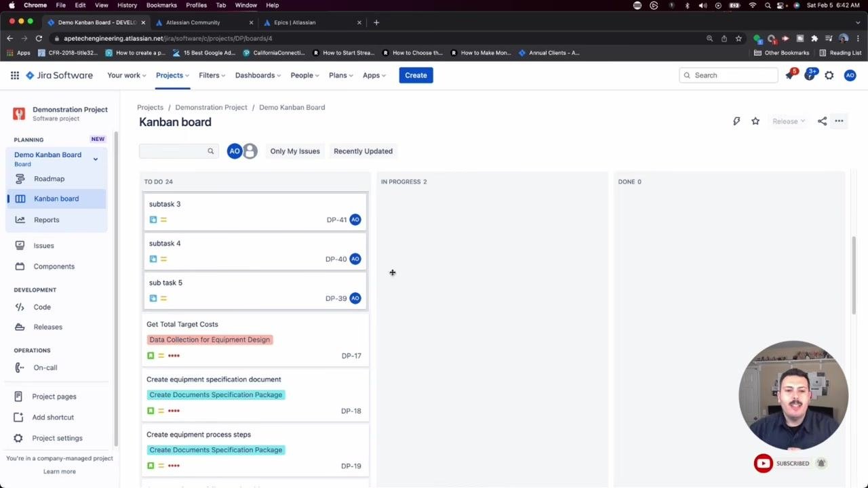Open Project settings in the sidebar
This screenshot has width=868, height=488.
(57, 438)
